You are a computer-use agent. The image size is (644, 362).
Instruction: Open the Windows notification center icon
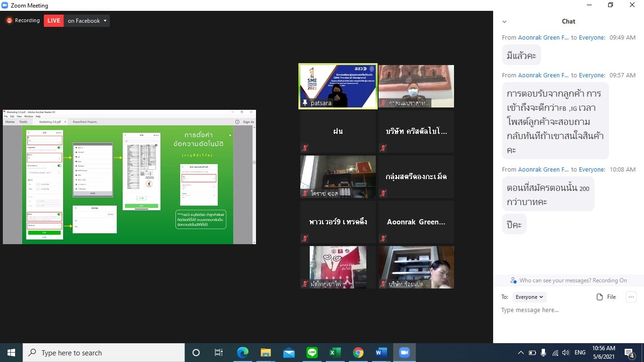click(629, 353)
